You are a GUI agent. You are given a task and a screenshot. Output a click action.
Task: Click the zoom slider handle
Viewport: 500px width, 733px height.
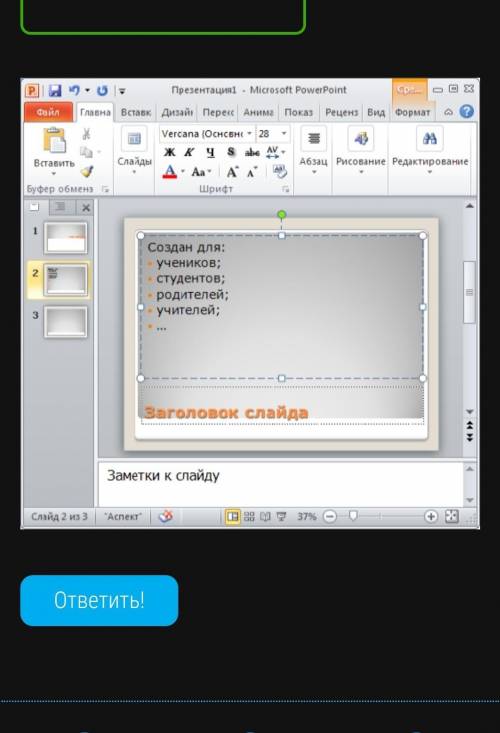click(x=353, y=516)
